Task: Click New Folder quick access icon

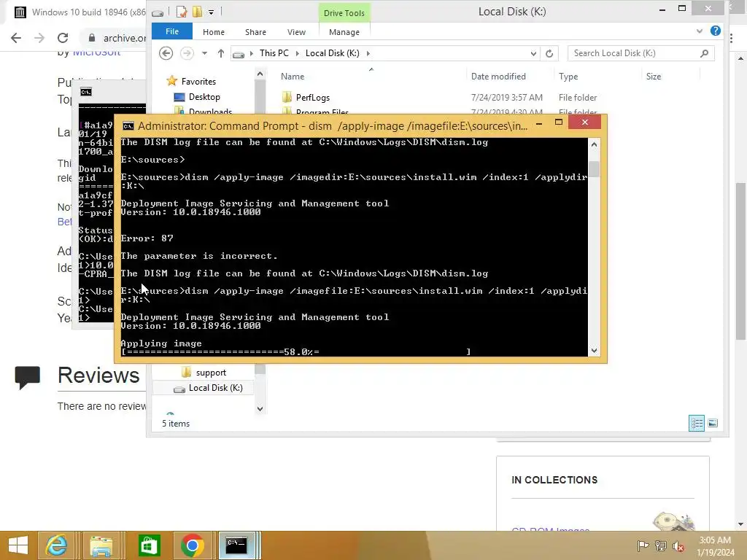Action: tap(197, 12)
